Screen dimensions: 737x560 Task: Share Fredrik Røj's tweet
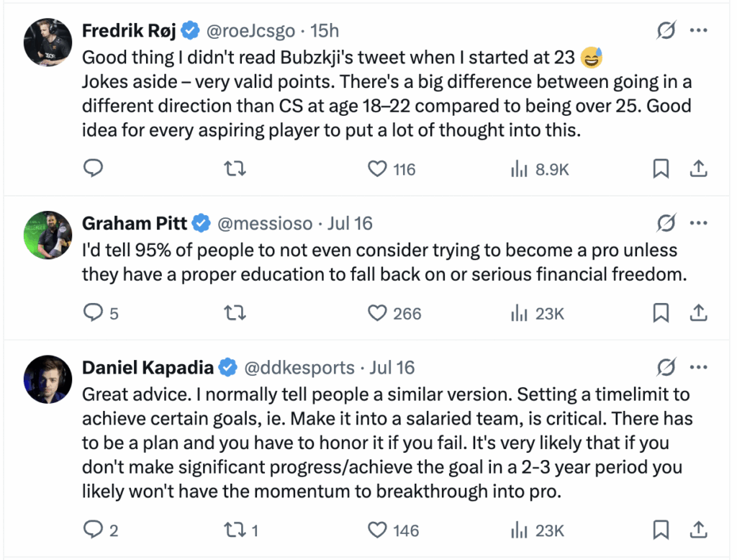698,169
